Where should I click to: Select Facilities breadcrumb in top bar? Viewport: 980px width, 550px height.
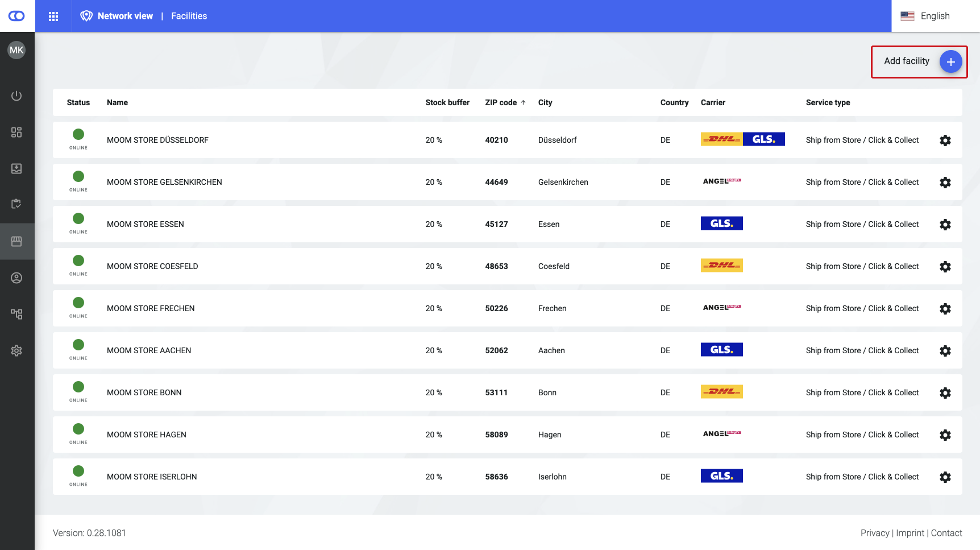[x=189, y=16]
